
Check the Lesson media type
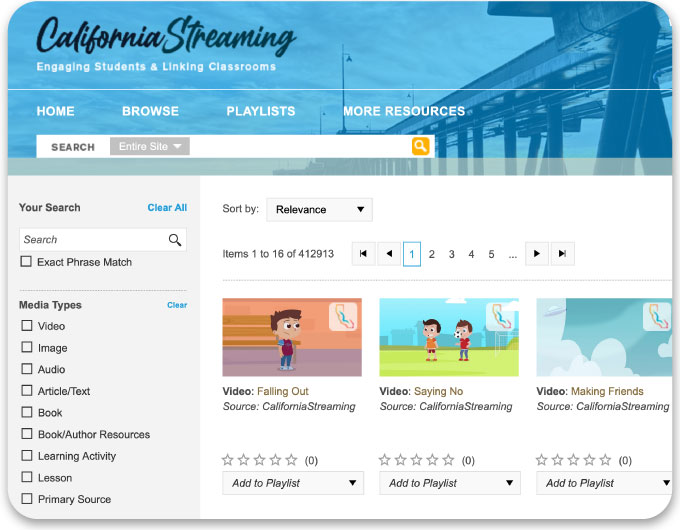click(x=27, y=477)
